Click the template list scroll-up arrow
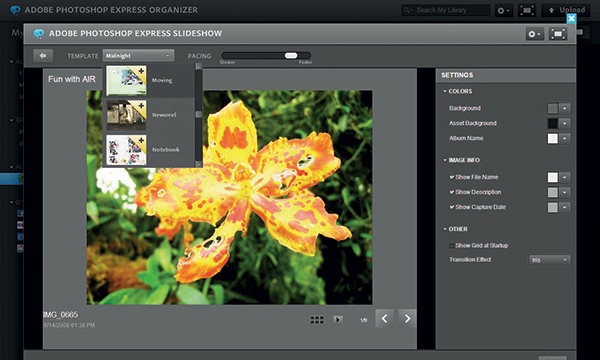 [x=199, y=67]
